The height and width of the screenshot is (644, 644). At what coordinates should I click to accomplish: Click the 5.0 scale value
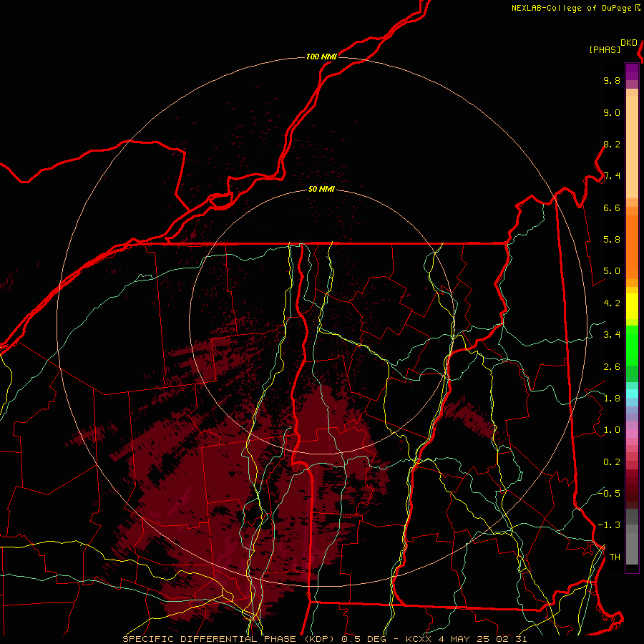[612, 271]
